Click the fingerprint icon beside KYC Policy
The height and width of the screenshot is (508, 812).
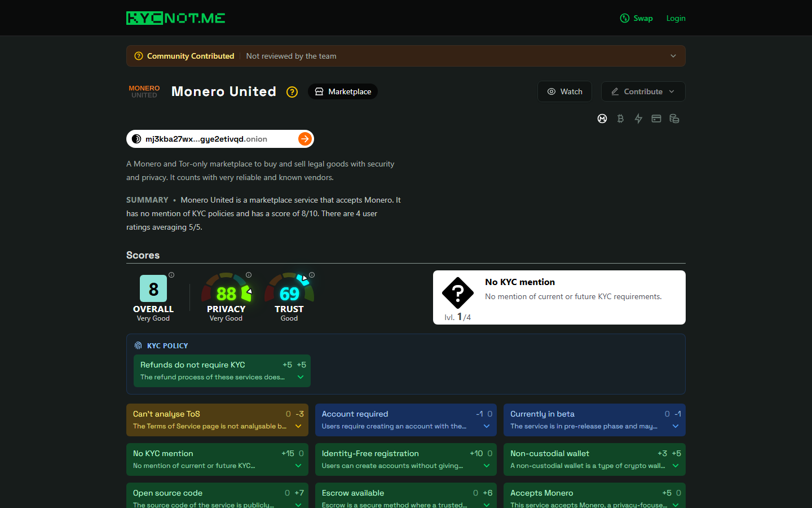point(138,345)
